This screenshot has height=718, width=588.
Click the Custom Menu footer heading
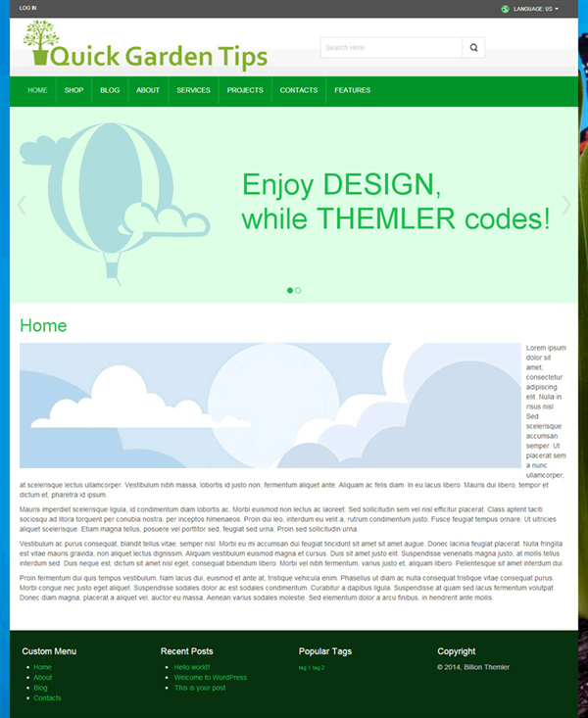49,651
